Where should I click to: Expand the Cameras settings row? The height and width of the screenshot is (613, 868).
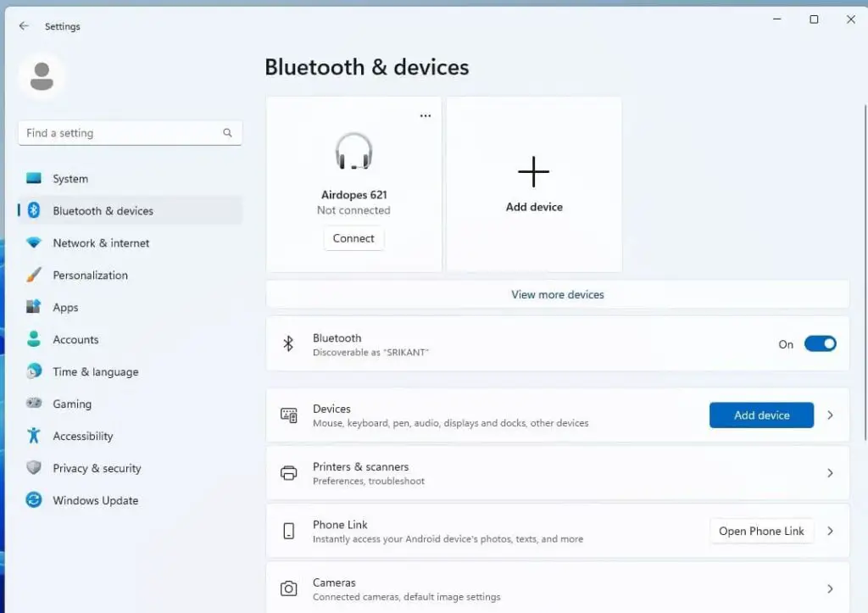tap(828, 588)
